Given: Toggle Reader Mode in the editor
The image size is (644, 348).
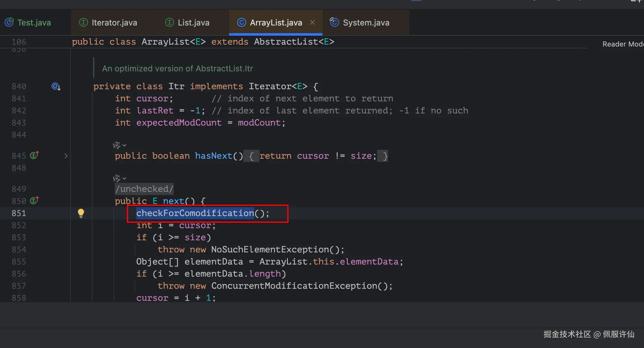Looking at the screenshot, I should tap(622, 44).
